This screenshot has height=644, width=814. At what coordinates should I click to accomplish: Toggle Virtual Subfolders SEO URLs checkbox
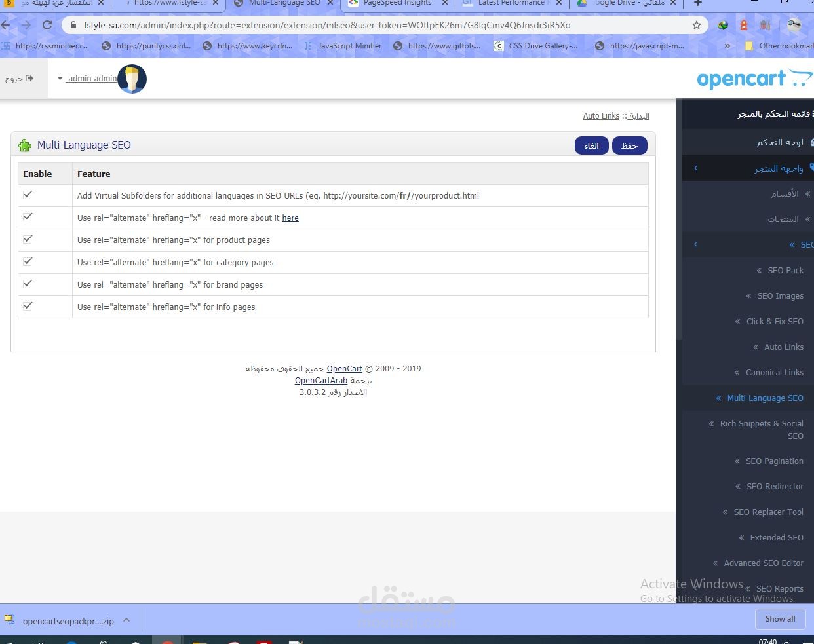[x=28, y=195]
